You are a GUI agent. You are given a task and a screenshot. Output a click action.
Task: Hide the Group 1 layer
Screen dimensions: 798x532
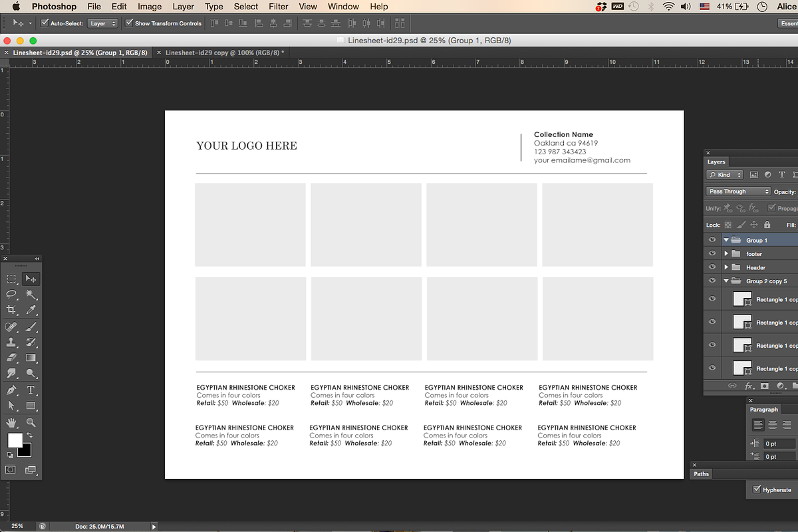click(x=712, y=240)
